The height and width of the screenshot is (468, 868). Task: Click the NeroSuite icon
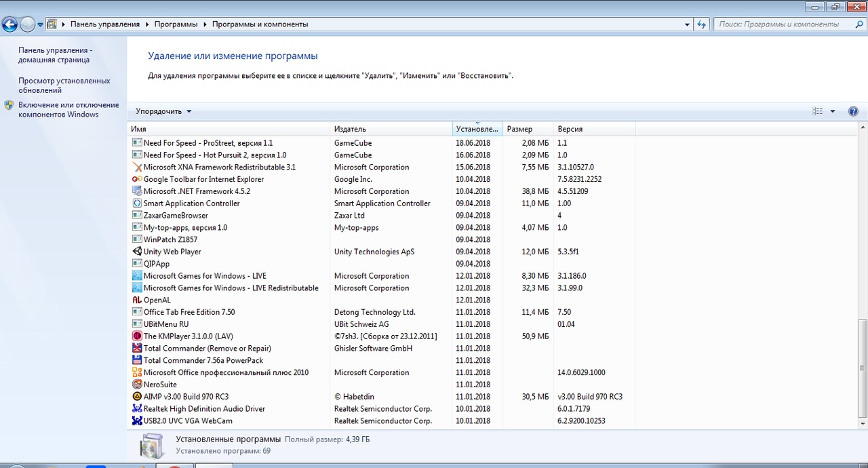pyautogui.click(x=137, y=385)
